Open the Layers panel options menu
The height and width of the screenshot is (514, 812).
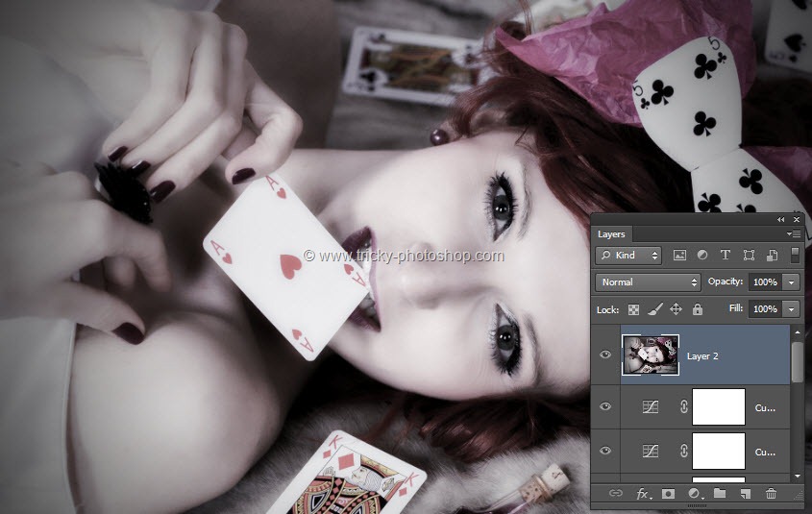pos(793,233)
